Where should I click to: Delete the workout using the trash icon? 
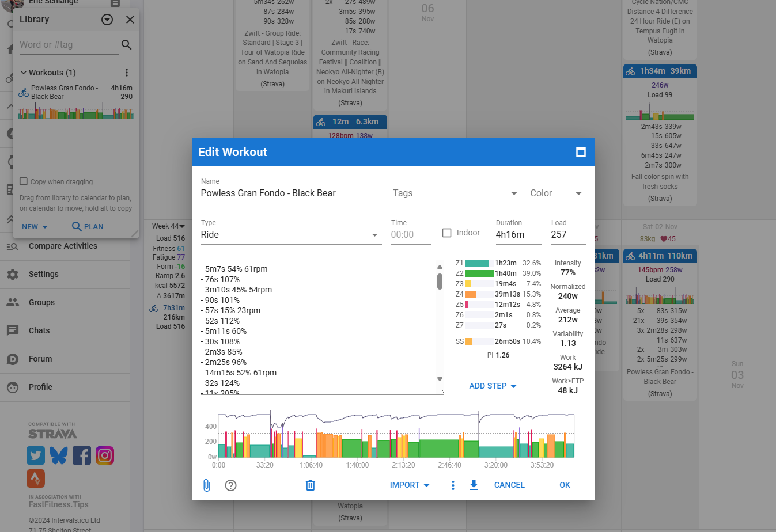[310, 485]
